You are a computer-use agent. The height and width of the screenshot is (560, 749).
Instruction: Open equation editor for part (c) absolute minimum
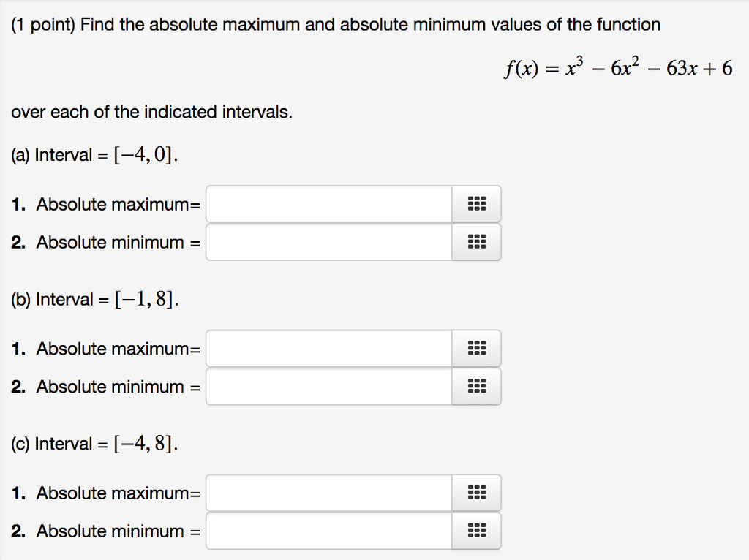[x=476, y=531]
